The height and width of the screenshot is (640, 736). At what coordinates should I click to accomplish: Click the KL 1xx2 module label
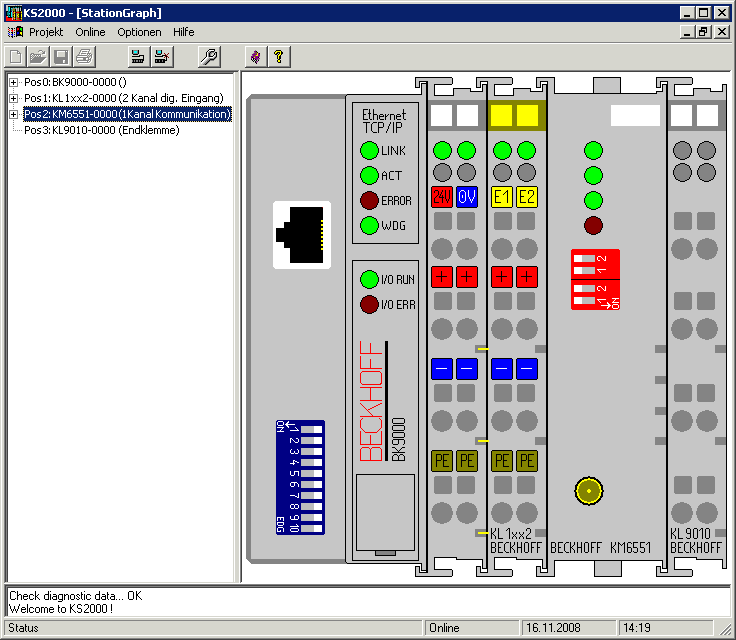(x=511, y=533)
